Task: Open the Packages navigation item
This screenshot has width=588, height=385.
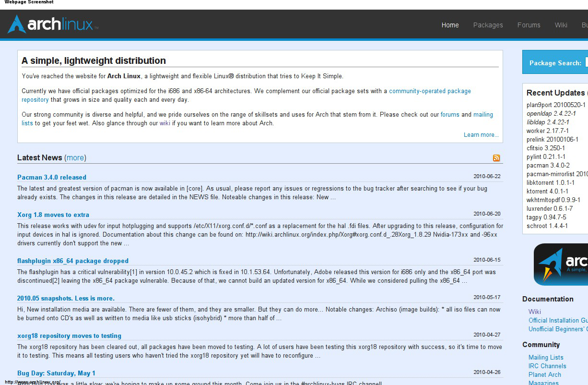Action: 488,25
